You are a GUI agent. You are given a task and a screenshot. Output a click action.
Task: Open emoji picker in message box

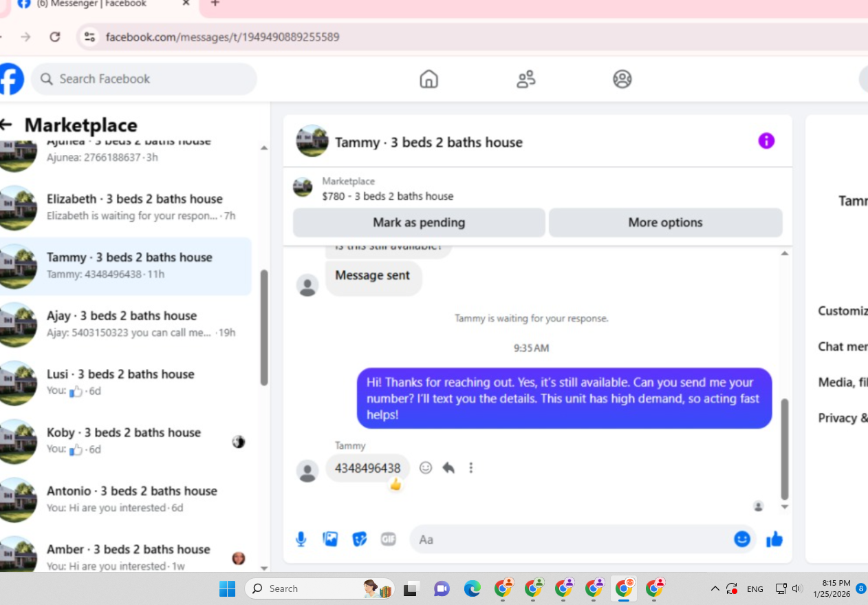(x=741, y=539)
